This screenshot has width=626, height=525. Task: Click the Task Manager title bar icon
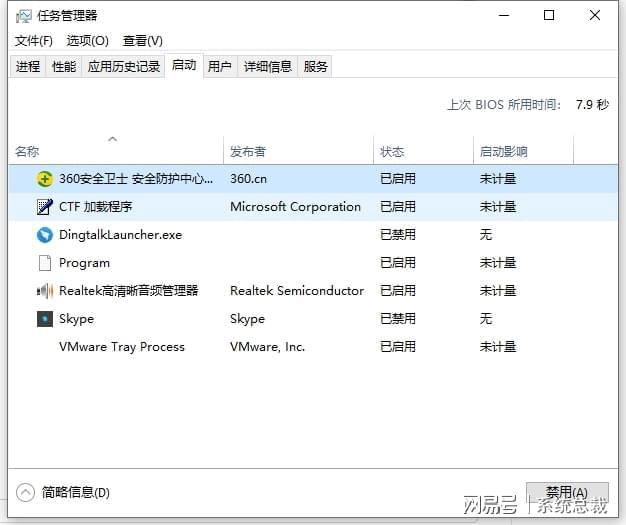(24, 16)
